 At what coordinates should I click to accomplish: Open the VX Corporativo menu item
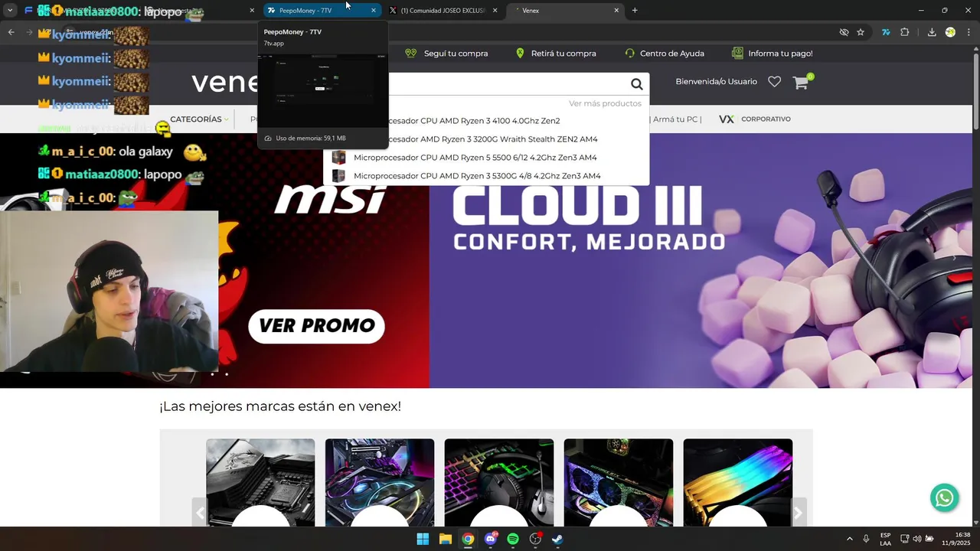pyautogui.click(x=754, y=119)
